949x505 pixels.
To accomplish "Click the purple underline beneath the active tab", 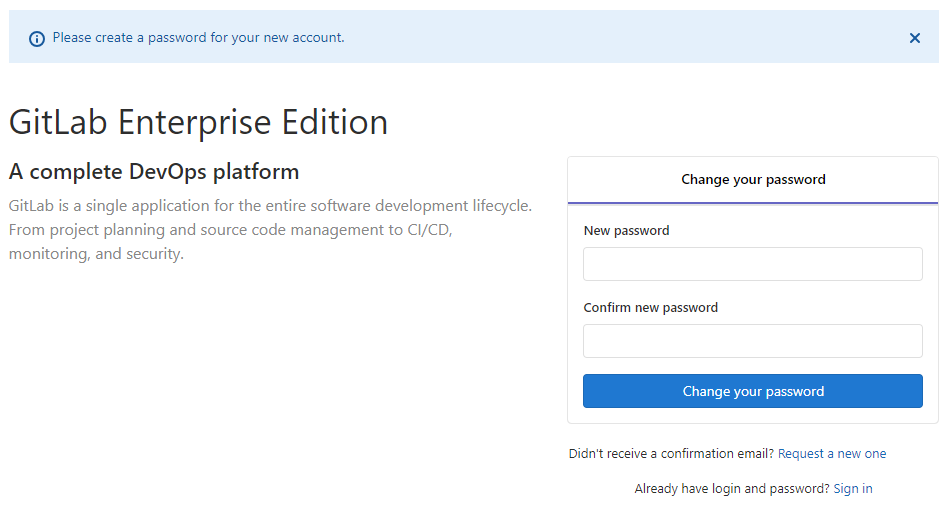I will point(752,203).
